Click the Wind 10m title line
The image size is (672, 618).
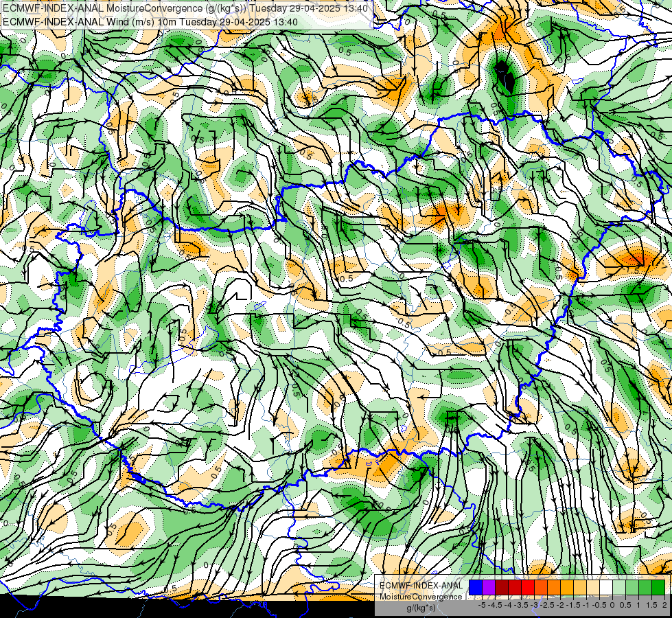(150, 22)
